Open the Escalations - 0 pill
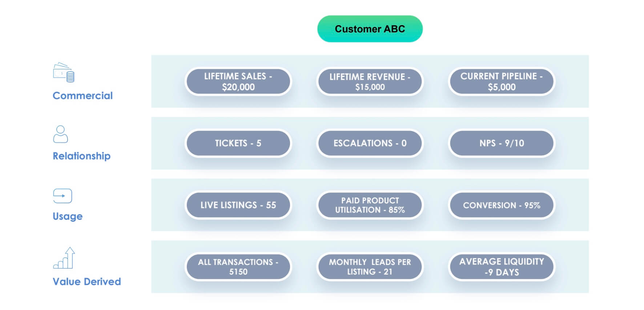This screenshot has height=310, width=644. 370,143
